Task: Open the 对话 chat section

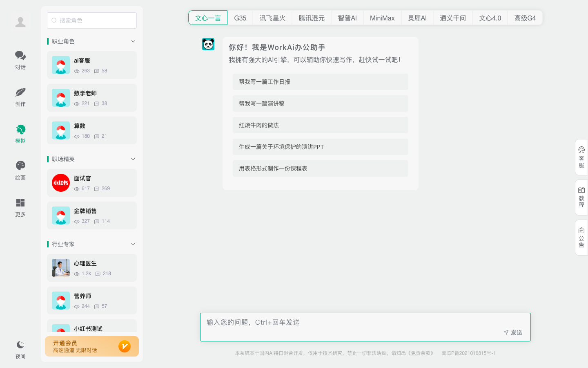Action: (x=20, y=61)
